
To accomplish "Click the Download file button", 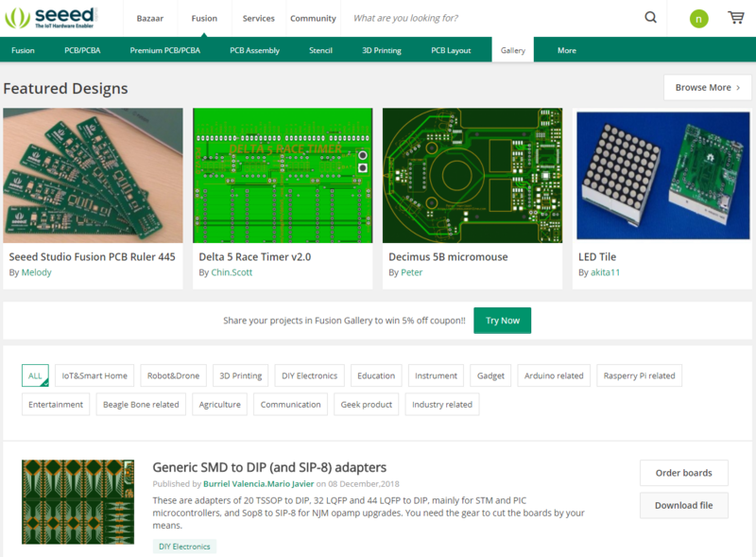I will (x=683, y=505).
